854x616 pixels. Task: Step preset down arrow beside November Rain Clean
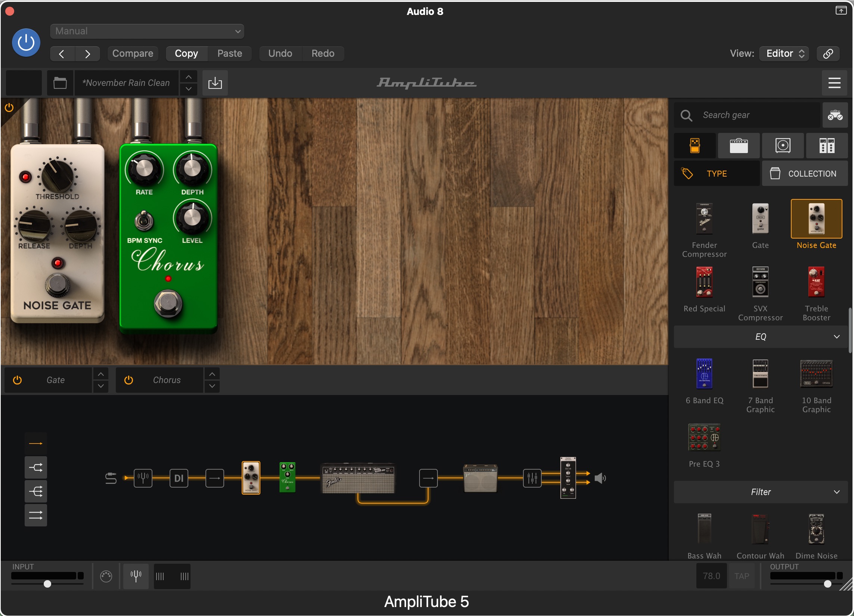pos(189,89)
